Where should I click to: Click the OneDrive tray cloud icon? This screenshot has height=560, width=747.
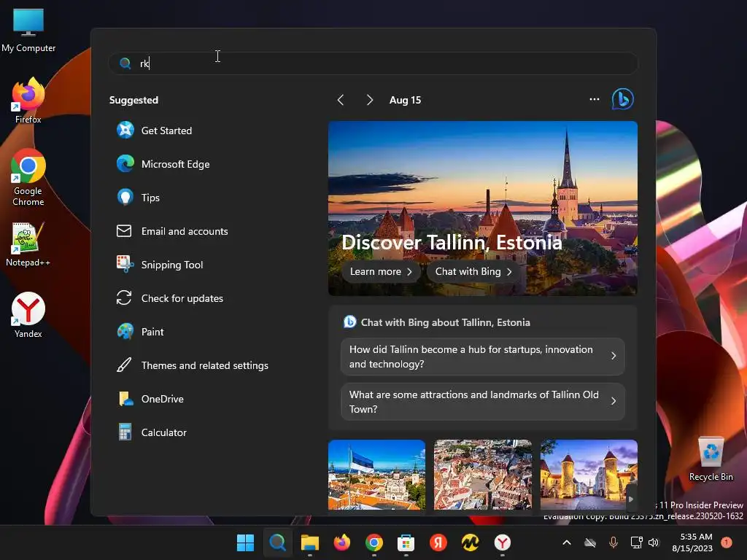[589, 542]
